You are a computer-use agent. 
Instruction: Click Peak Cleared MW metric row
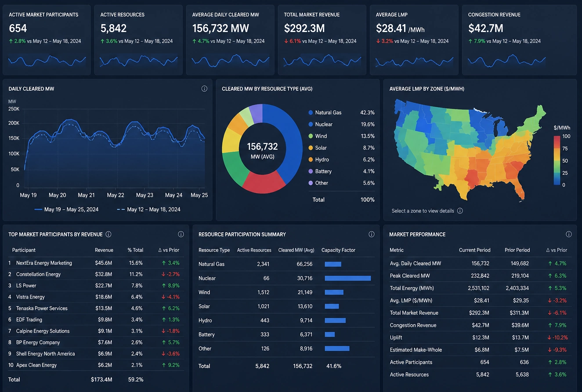pos(481,276)
